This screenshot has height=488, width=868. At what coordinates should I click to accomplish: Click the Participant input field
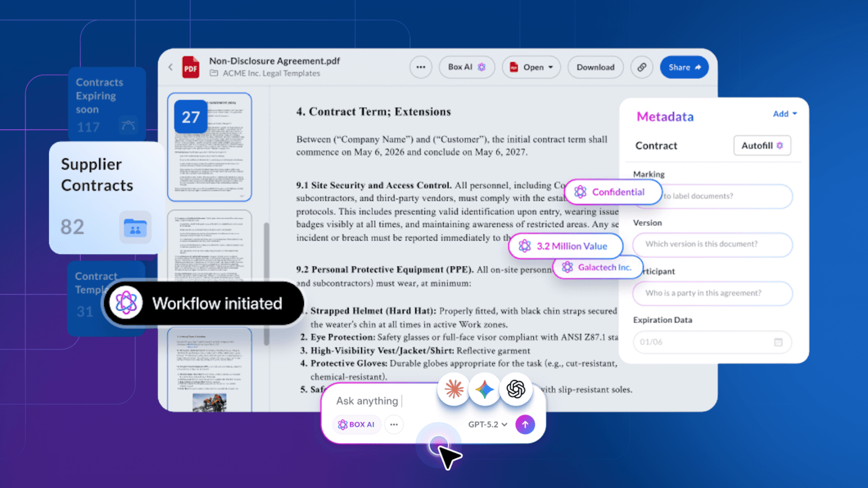tap(713, 293)
